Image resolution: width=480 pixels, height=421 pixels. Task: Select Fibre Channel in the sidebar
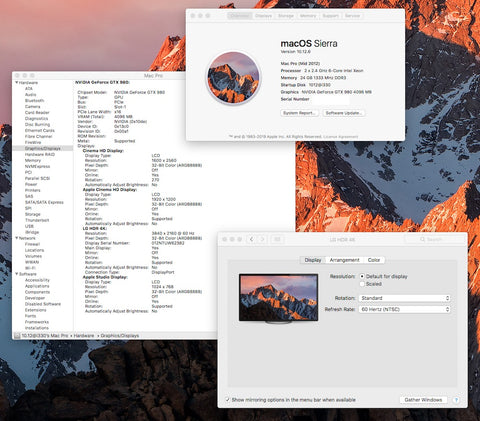38,136
